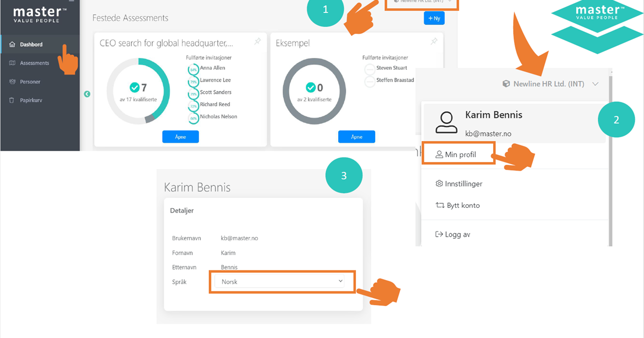
Task: Click the green left carousel arrow
Action: pos(87,94)
